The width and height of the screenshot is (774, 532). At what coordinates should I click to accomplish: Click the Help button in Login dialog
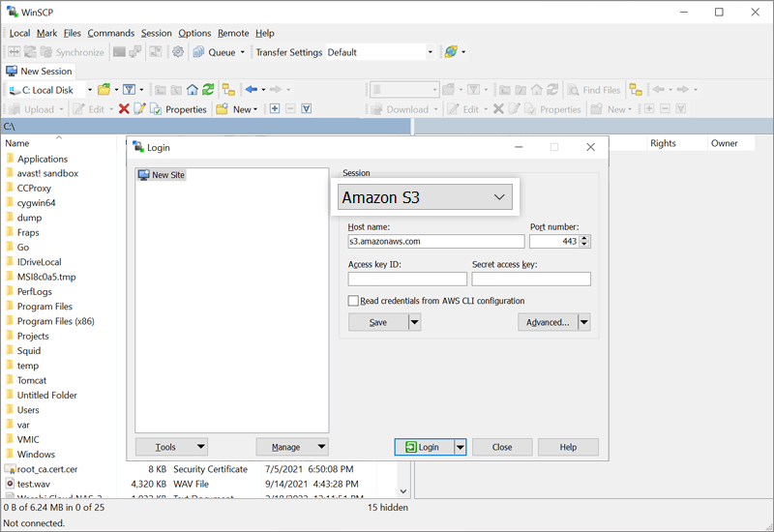[568, 447]
